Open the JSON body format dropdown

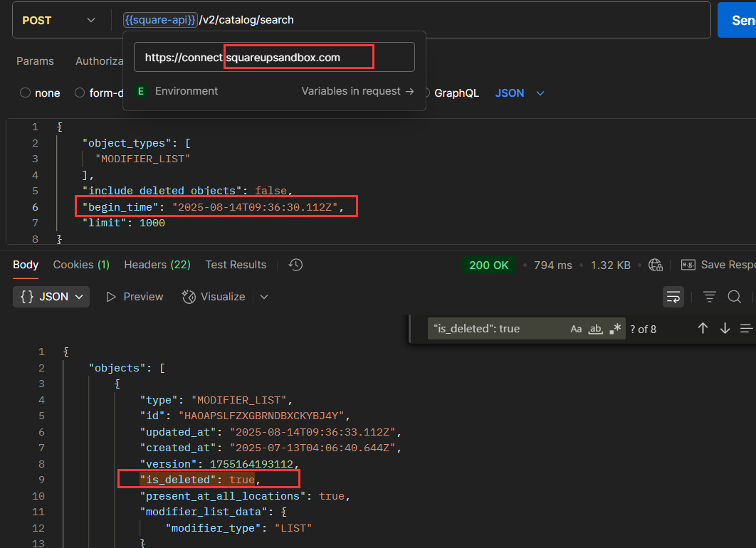click(x=519, y=93)
